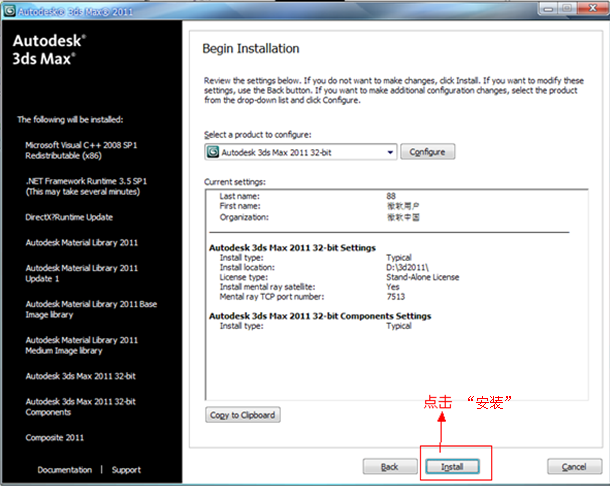The width and height of the screenshot is (610, 486).
Task: Click '.NET Framework Runtime 3.5 SP1' entry
Action: 86,186
